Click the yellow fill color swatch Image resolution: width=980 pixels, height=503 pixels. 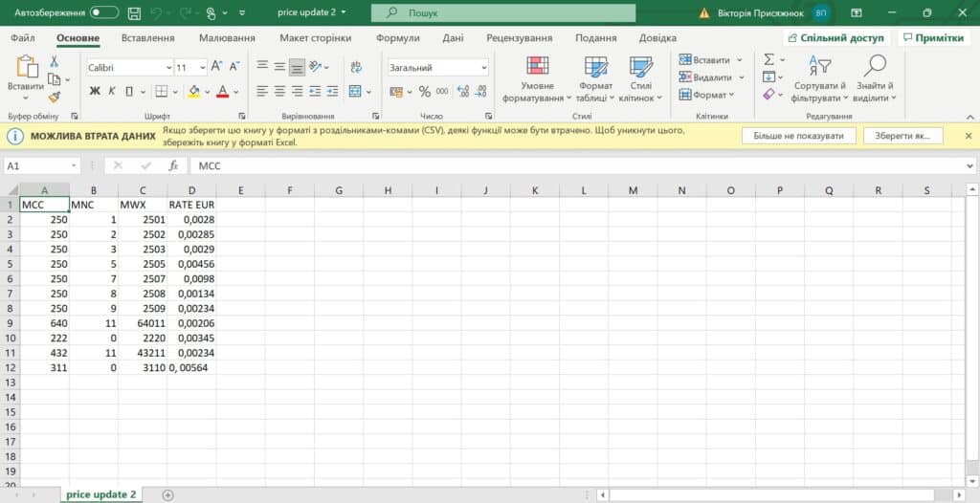(x=194, y=92)
